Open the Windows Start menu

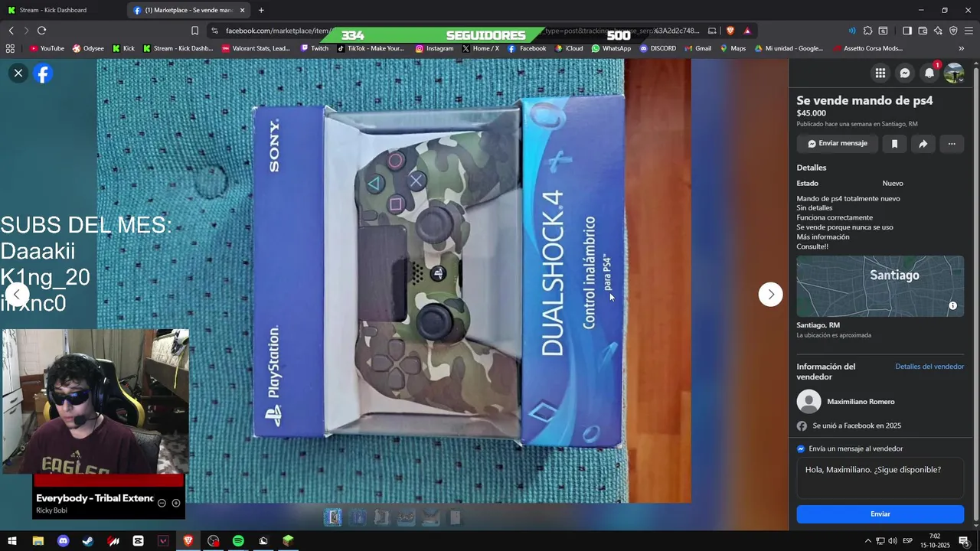pyautogui.click(x=12, y=541)
